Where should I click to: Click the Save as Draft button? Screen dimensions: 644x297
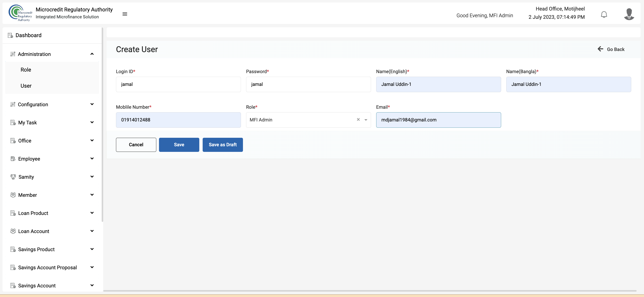point(223,145)
